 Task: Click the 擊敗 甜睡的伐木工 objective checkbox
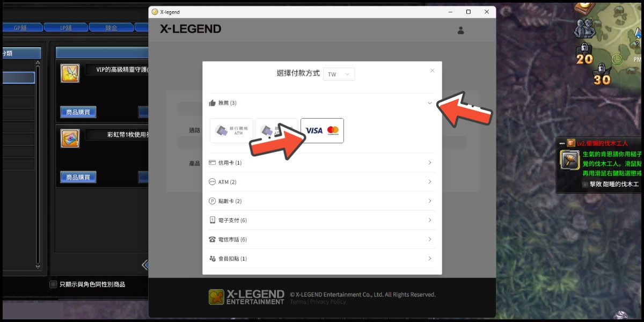coord(586,185)
